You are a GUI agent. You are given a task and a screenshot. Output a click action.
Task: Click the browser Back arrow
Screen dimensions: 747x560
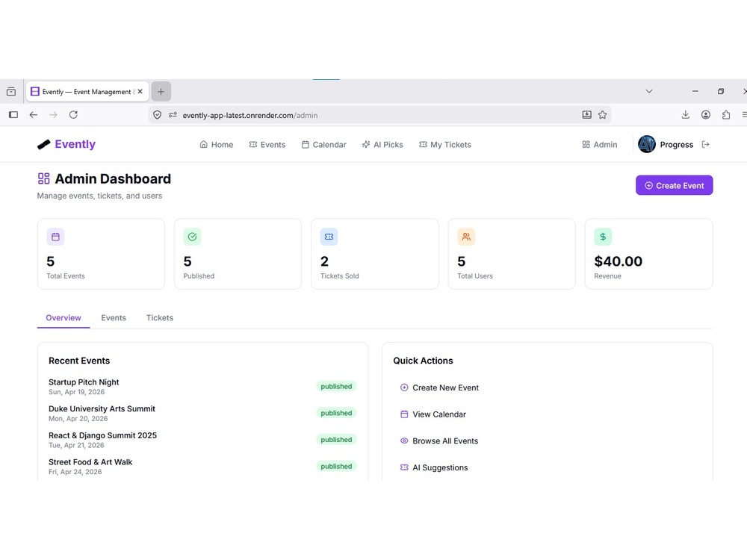(x=34, y=115)
